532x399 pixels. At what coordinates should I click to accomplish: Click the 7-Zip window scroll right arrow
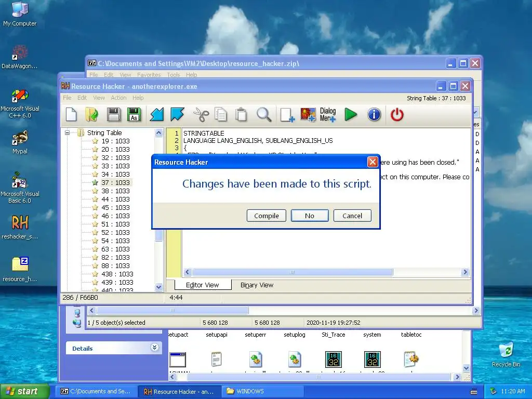pyautogui.click(x=476, y=311)
